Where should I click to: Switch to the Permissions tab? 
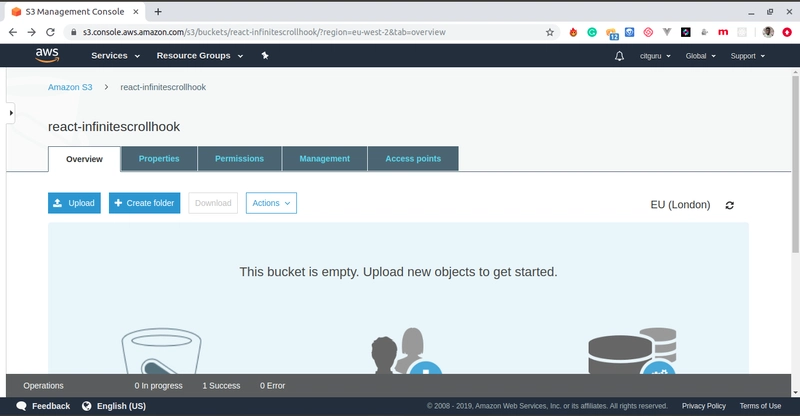(x=239, y=159)
